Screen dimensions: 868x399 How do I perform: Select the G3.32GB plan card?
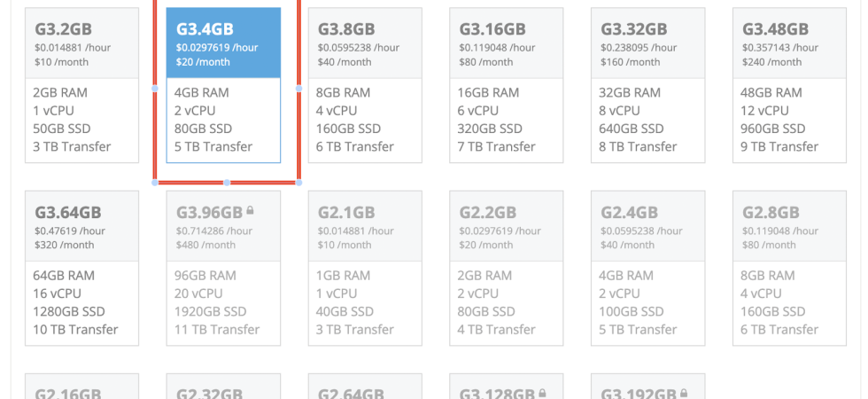pos(648,85)
